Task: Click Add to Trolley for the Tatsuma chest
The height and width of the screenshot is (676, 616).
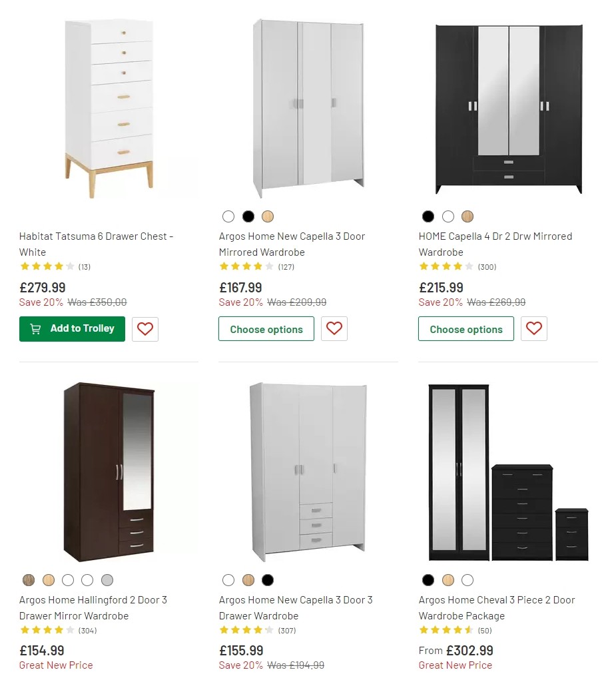Action: [72, 328]
